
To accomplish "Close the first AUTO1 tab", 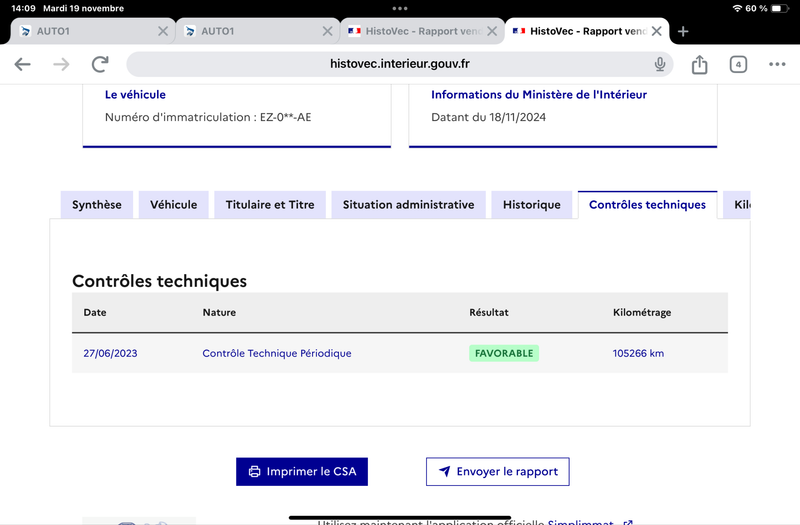I will [x=163, y=32].
